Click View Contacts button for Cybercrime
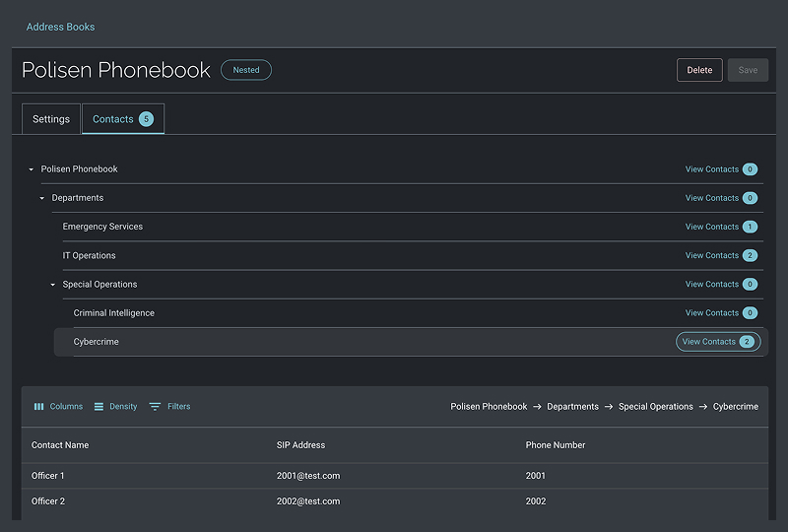Image resolution: width=788 pixels, height=532 pixels. (x=718, y=342)
